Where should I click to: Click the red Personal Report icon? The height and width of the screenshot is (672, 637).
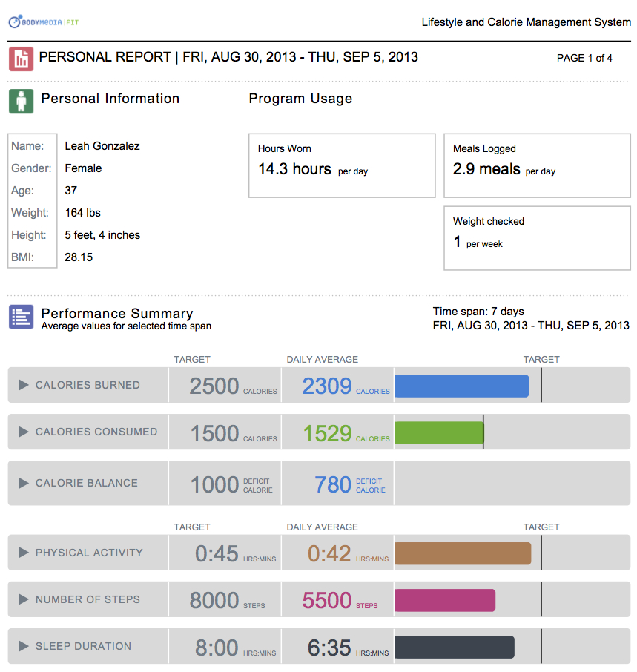tap(21, 59)
